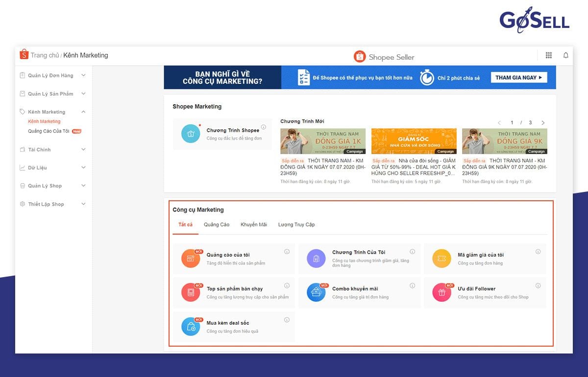588x377 pixels.
Task: Click the 'Công cụ Marketing' section heading
Action: [198, 210]
